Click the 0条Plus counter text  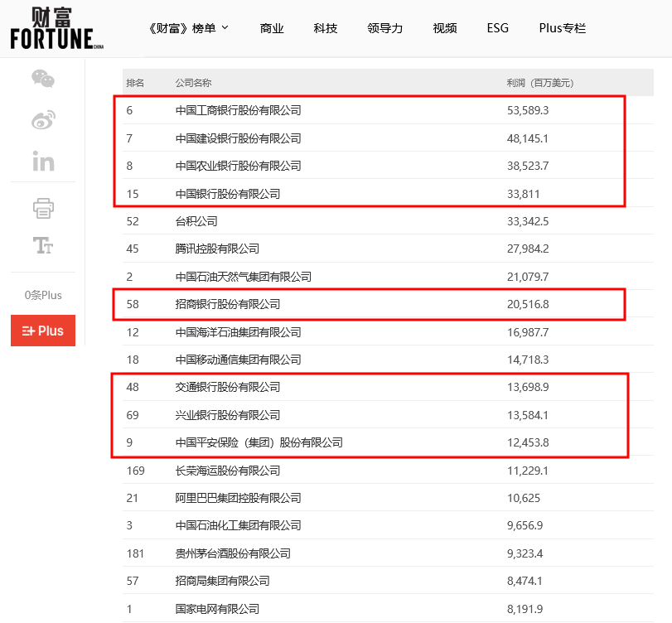coord(43,295)
